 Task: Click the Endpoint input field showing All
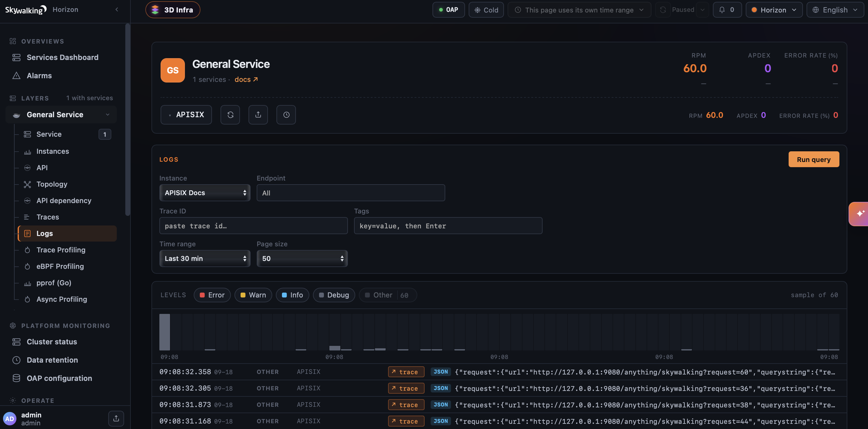point(350,192)
